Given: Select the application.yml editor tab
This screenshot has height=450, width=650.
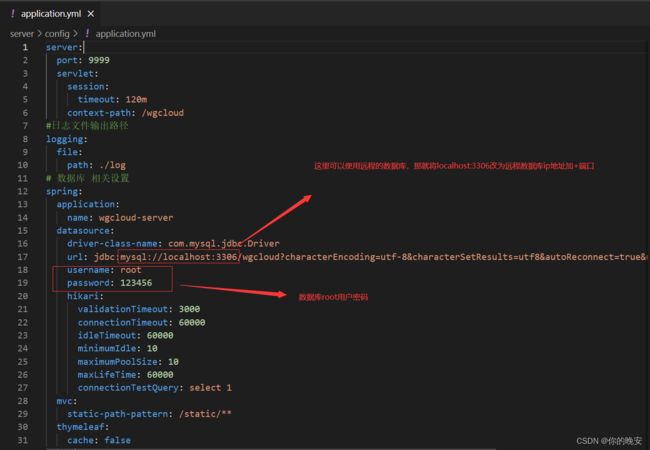Looking at the screenshot, I should click(x=52, y=14).
